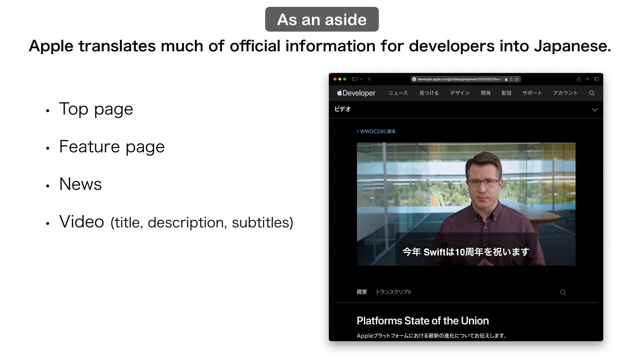Open the 見つける menu item
This screenshot has width=644, height=362.
pyautogui.click(x=429, y=93)
